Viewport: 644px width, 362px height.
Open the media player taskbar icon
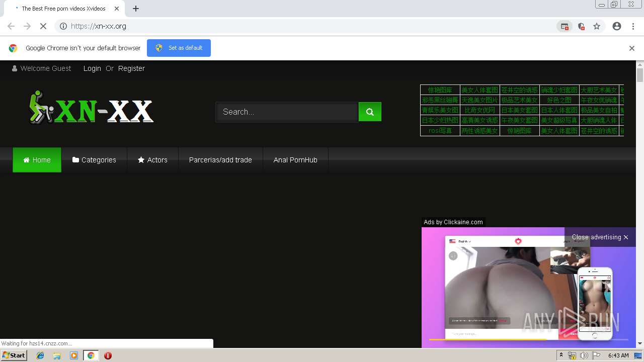point(74,355)
